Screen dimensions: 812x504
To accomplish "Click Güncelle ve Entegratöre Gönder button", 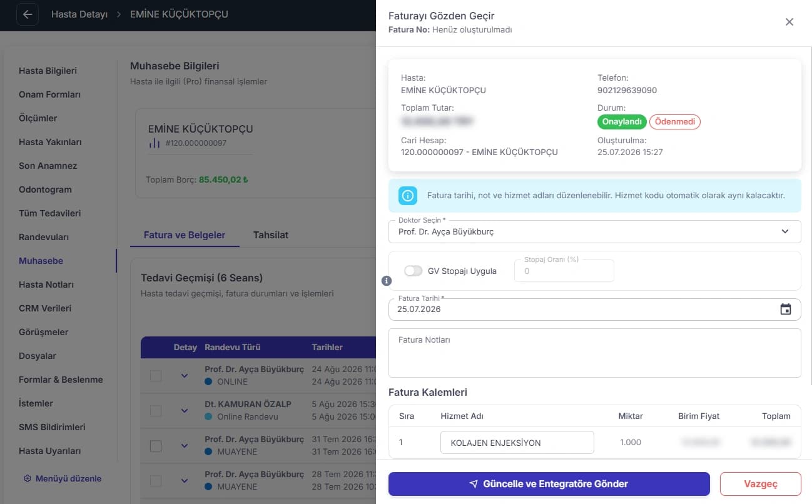I will point(549,484).
